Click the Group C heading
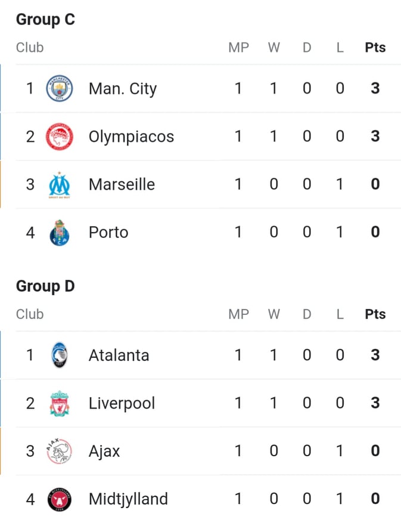401x532 pixels. click(x=45, y=20)
